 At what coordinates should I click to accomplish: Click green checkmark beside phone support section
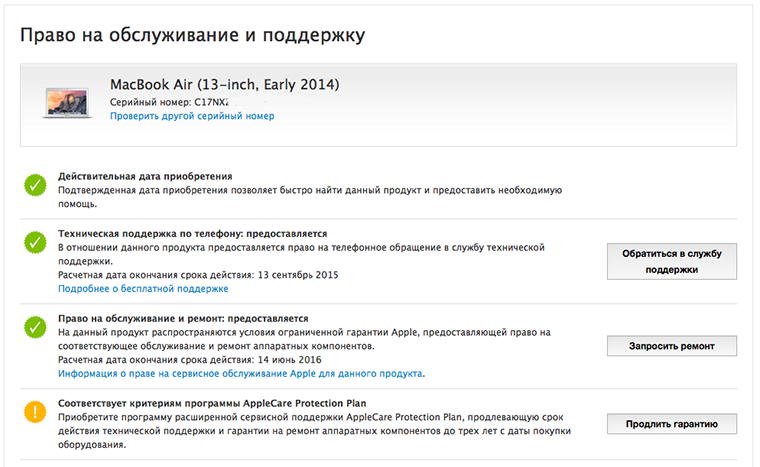[x=35, y=242]
